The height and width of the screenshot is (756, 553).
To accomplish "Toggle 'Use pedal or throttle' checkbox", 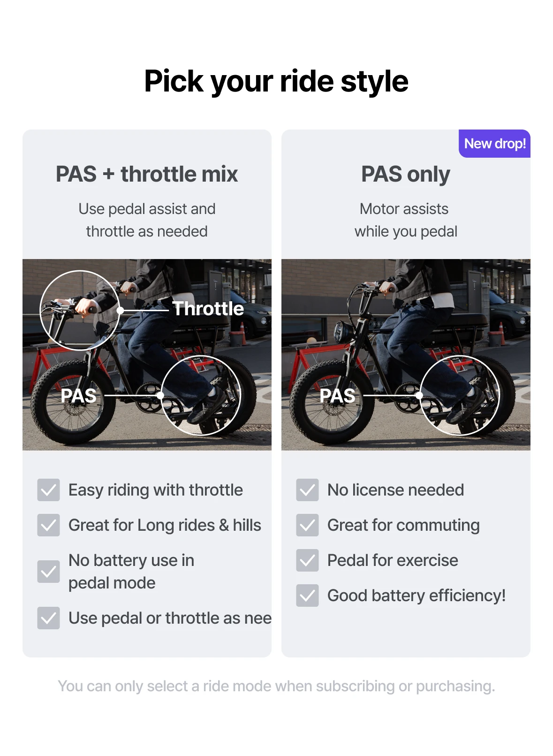I will [49, 618].
